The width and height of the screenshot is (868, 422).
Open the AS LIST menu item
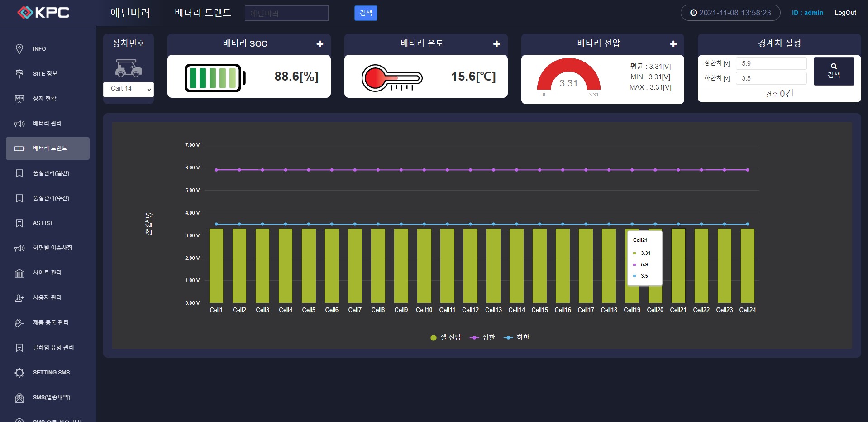tap(43, 223)
